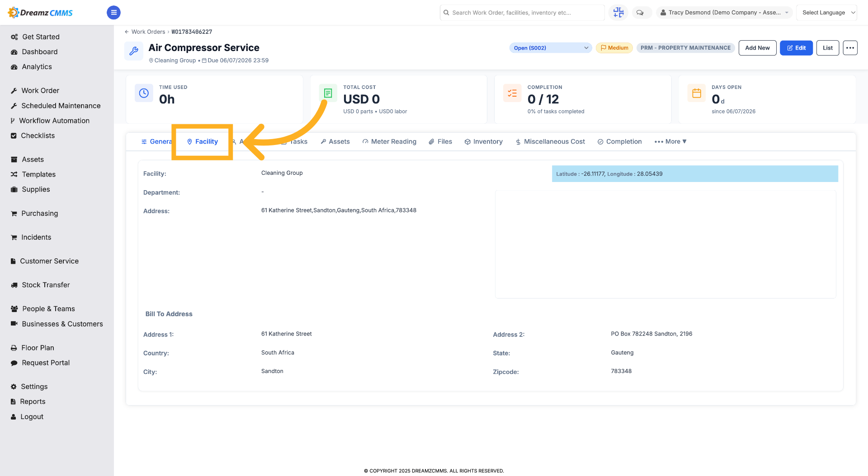Expand the More tabs menu
Image resolution: width=868 pixels, height=476 pixels.
pyautogui.click(x=670, y=142)
